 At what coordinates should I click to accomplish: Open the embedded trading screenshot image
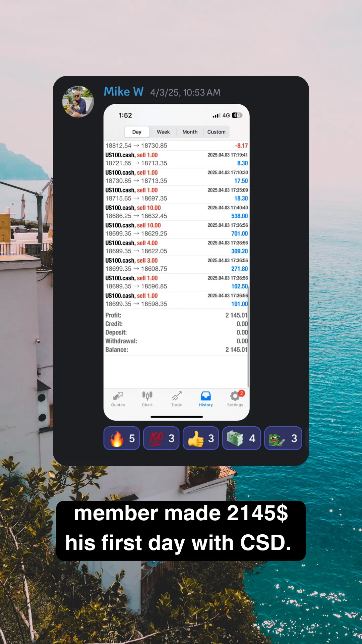[177, 262]
